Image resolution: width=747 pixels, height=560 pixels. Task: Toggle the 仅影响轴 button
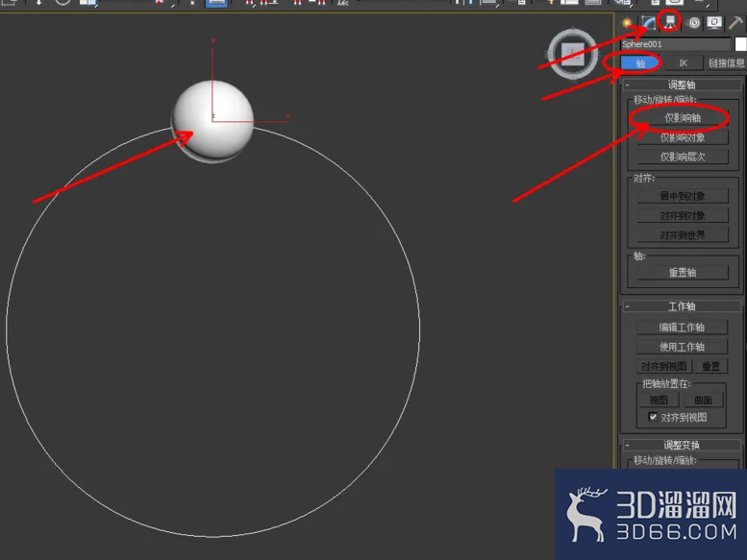(x=683, y=117)
